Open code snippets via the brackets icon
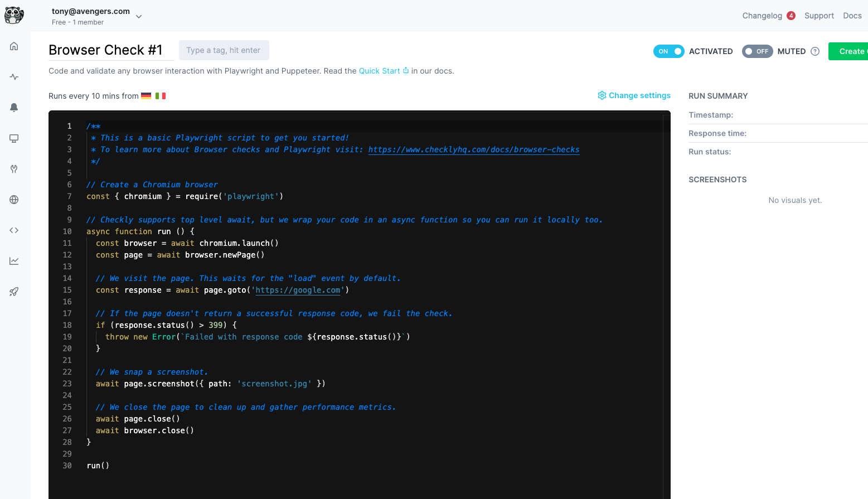This screenshot has height=499, width=868. (13, 230)
